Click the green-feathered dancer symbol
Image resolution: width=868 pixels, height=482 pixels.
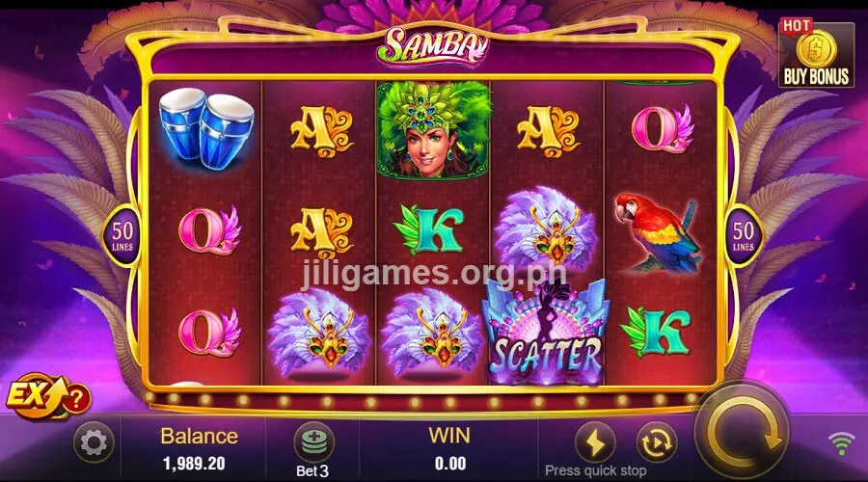pos(433,130)
